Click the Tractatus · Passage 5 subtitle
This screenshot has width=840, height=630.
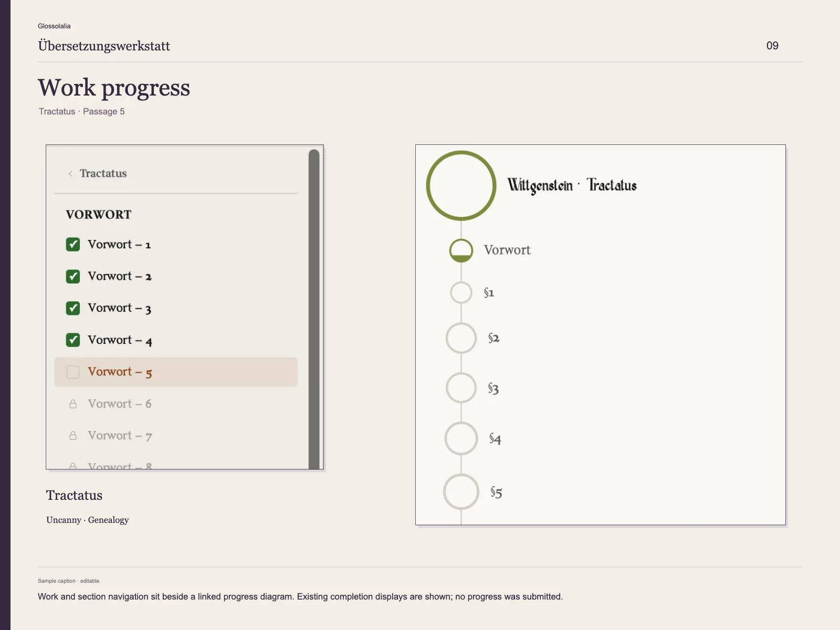[82, 111]
